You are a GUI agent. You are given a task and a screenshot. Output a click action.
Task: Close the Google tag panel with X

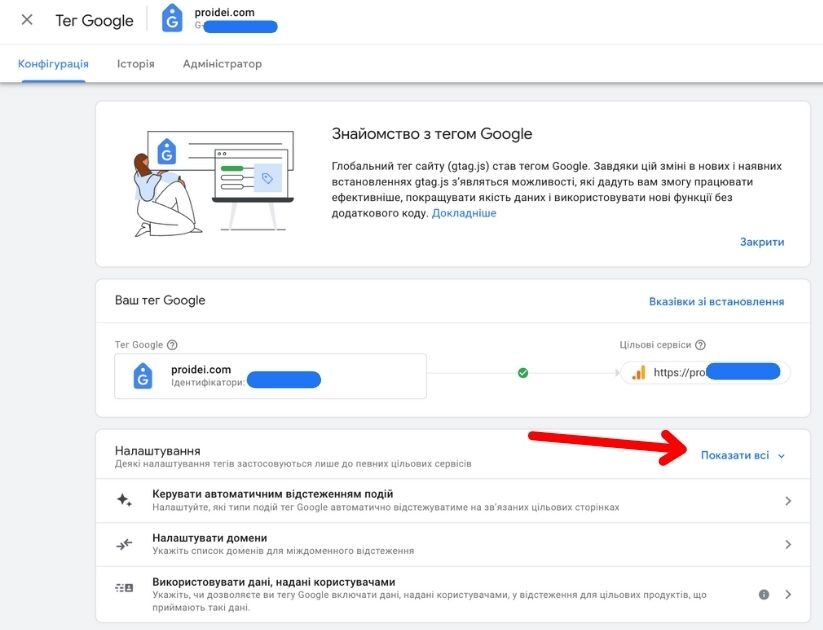click(27, 20)
